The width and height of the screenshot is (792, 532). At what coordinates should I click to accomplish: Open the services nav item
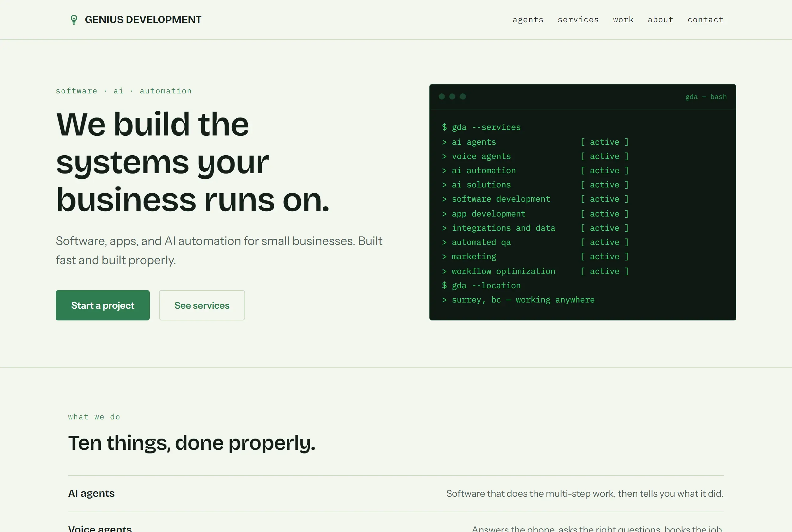click(x=578, y=20)
